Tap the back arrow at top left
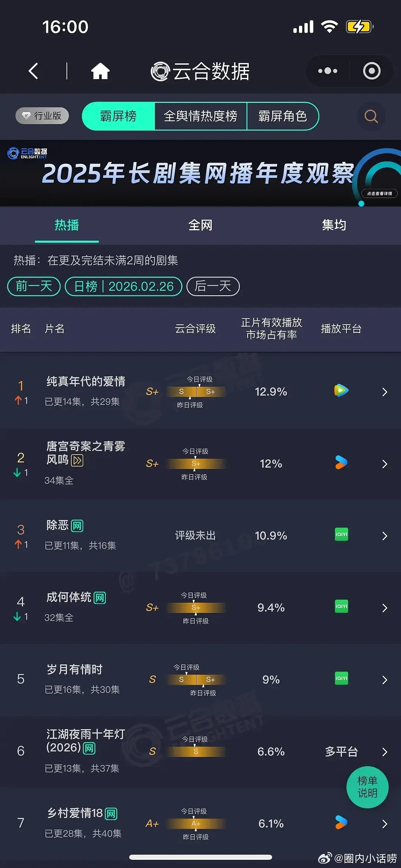This screenshot has height=868, width=401. click(33, 71)
